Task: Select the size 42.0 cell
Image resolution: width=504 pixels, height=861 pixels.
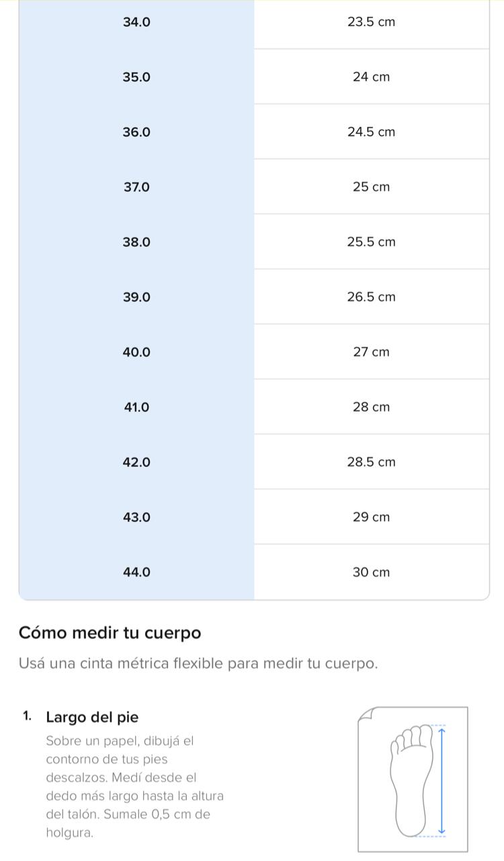Action: 136,463
